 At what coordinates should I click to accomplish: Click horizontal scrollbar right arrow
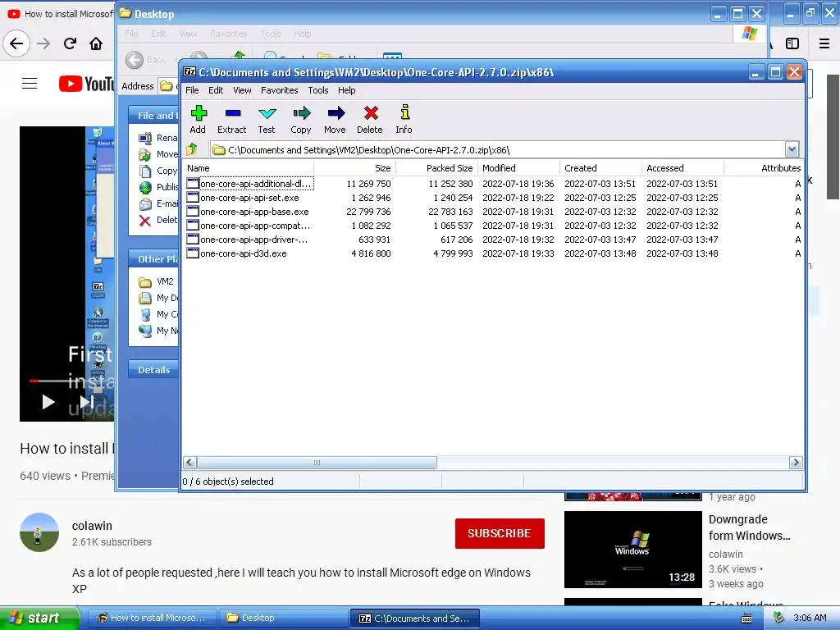796,463
